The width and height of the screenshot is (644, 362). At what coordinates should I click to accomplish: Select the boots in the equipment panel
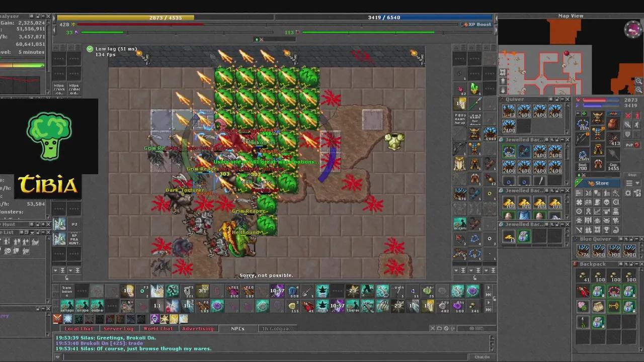pyautogui.click(x=598, y=164)
